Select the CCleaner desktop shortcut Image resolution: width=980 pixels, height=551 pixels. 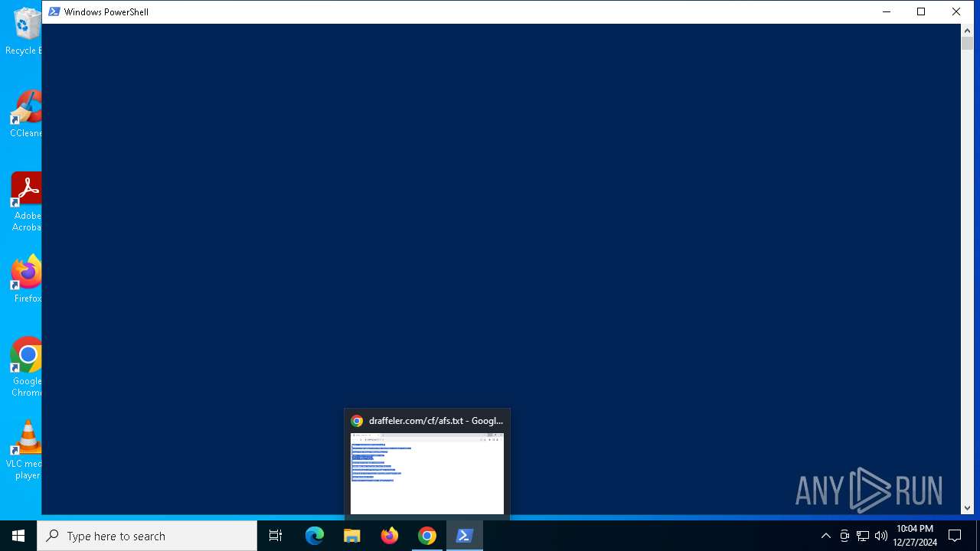[26, 113]
